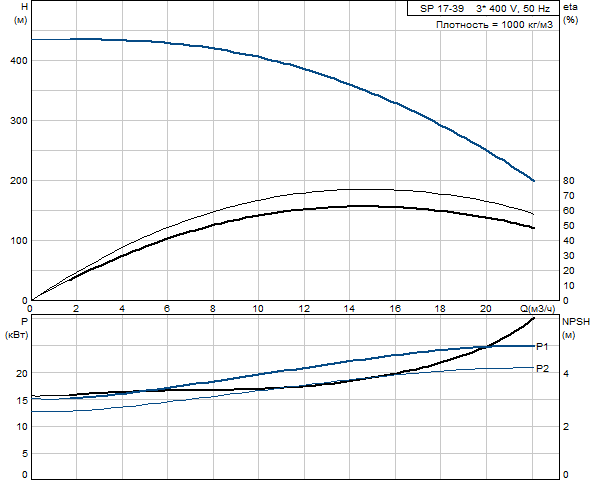592x480 pixels.
Task: Click the NPSH (м) axis label
Action: click(576, 328)
